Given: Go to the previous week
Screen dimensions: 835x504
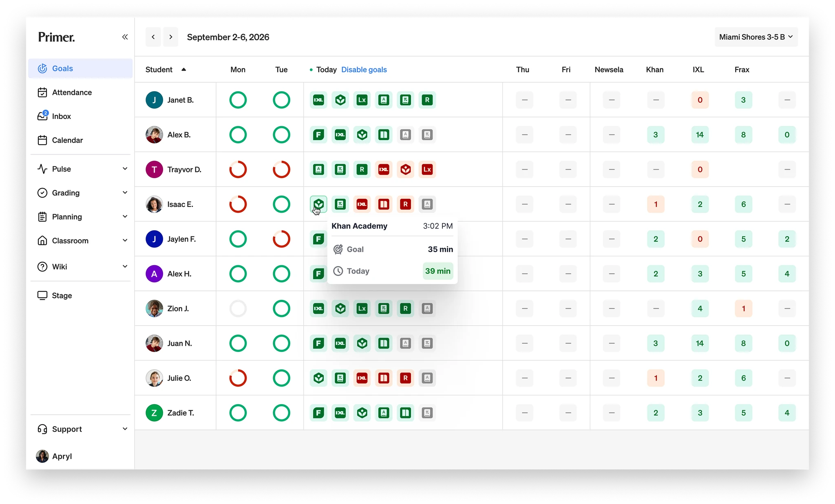Looking at the screenshot, I should (153, 37).
